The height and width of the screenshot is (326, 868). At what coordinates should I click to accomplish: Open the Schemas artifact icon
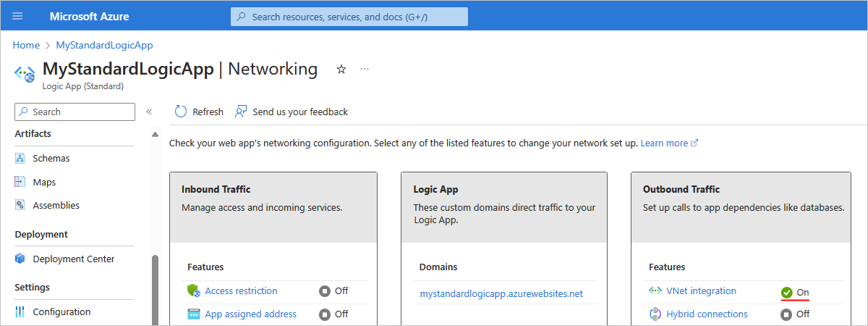pos(20,158)
